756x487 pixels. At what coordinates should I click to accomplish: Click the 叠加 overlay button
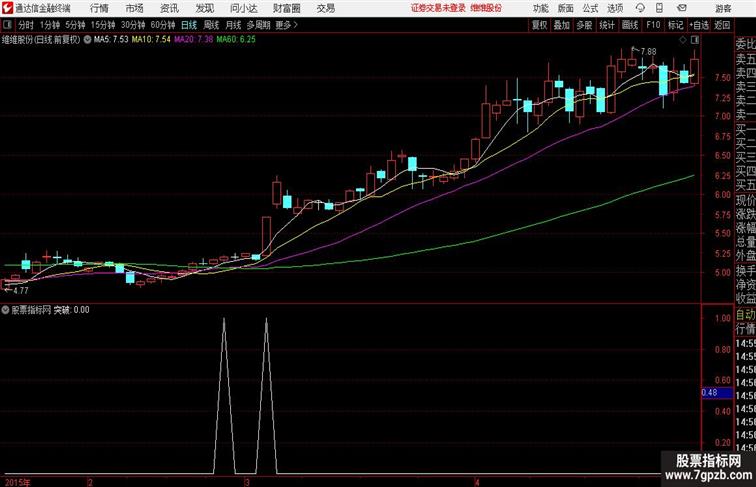(x=562, y=25)
